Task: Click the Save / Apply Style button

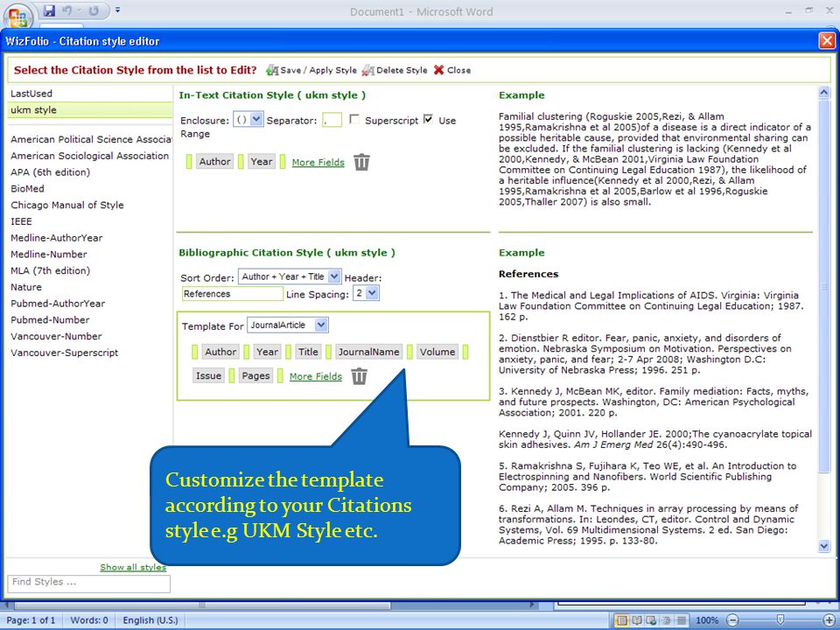Action: tap(311, 70)
